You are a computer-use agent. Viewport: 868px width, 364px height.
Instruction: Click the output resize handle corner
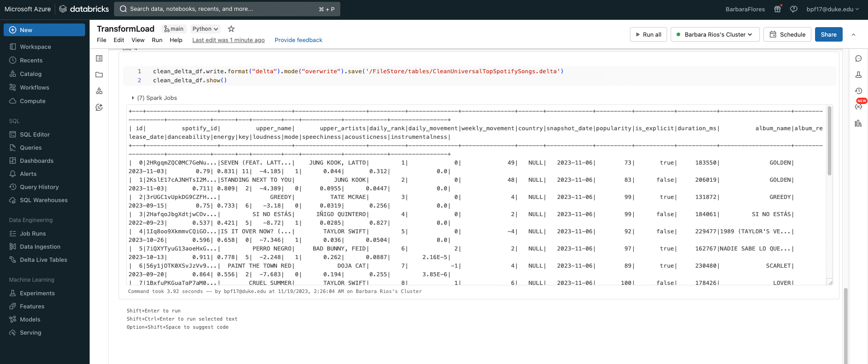click(830, 282)
